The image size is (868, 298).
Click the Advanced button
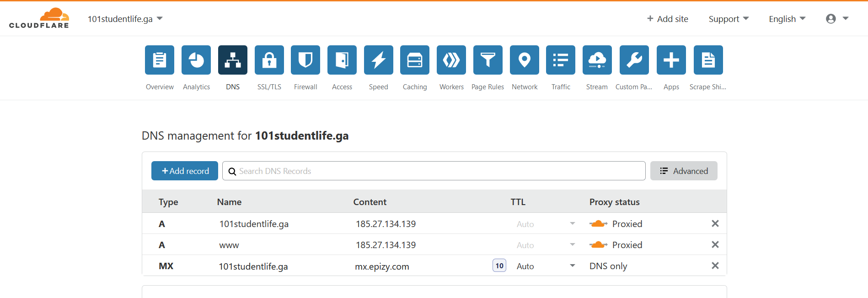pyautogui.click(x=684, y=171)
